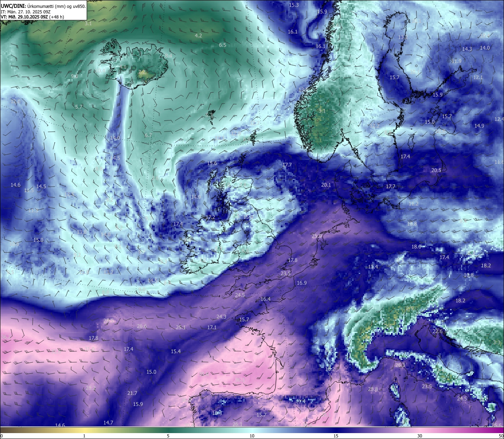Screen dimensions: 504x439
Task: Click the map value 6.7
Action: coord(148,135)
